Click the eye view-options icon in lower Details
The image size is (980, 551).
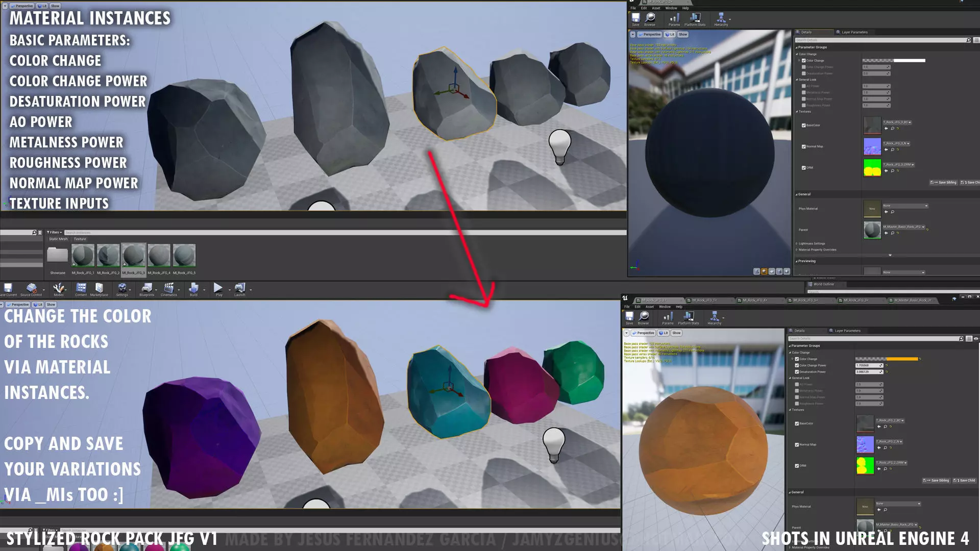(x=976, y=339)
